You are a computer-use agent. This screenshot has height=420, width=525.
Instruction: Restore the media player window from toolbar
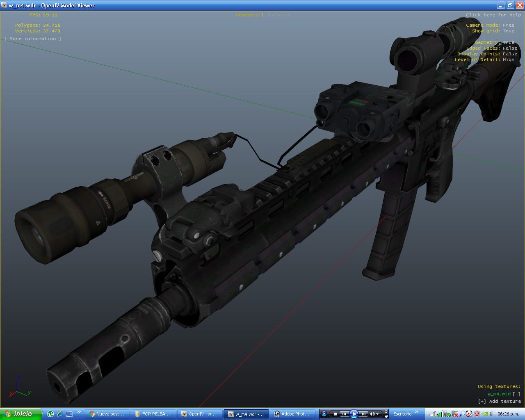[386, 417]
